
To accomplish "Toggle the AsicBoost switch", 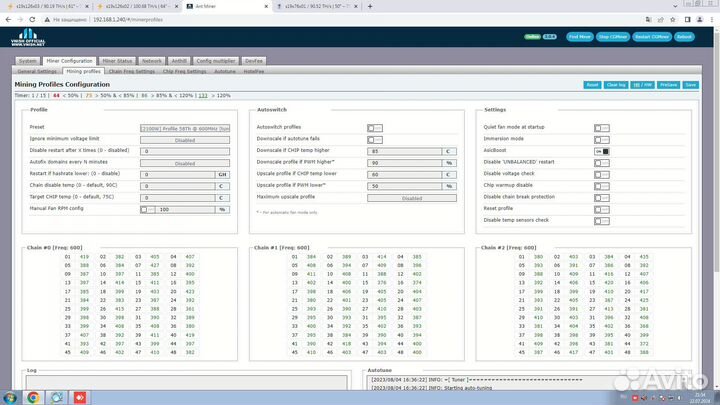I will [601, 151].
